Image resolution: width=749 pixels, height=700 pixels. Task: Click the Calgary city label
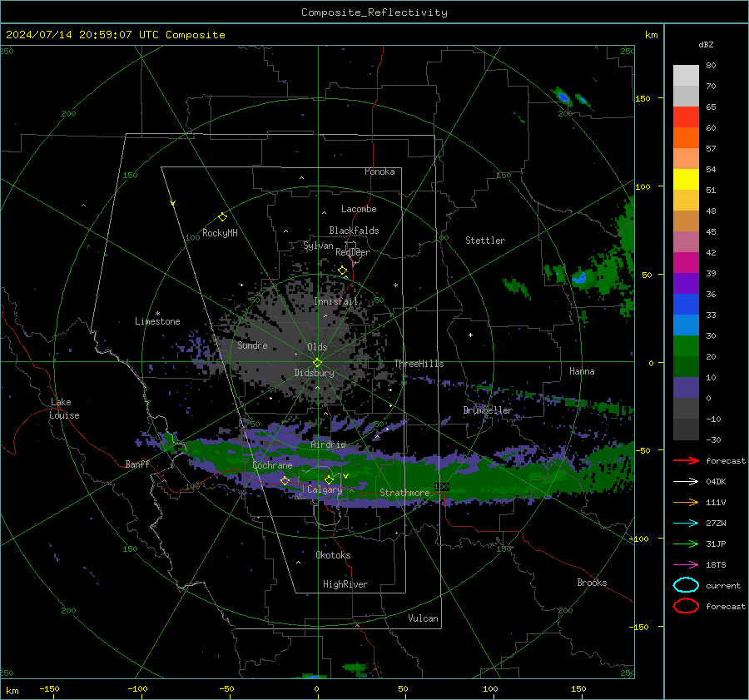tap(325, 489)
